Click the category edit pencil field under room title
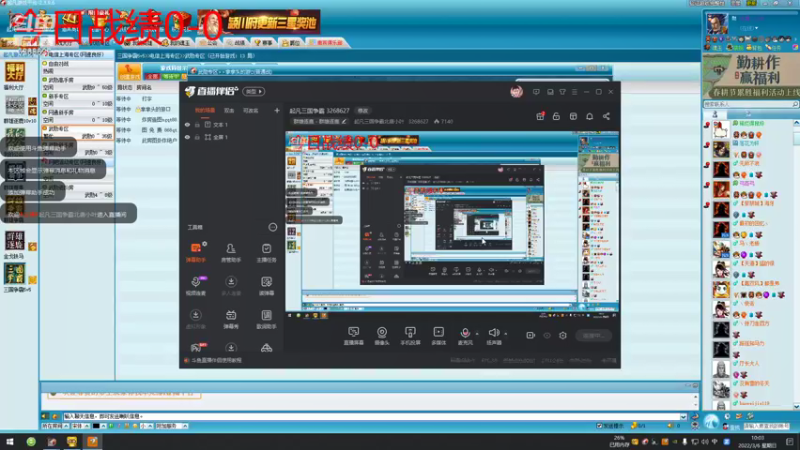Viewport: 800px width, 450px height. point(320,121)
